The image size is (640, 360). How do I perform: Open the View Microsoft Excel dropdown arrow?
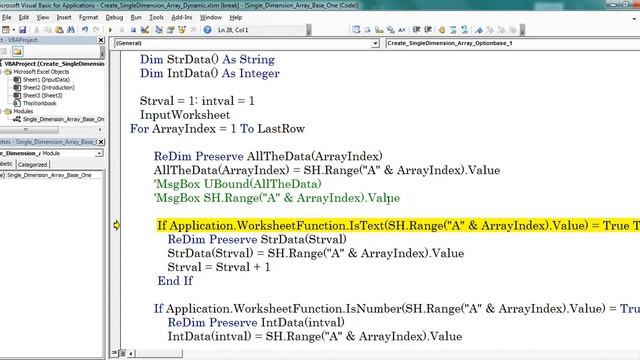13,30
